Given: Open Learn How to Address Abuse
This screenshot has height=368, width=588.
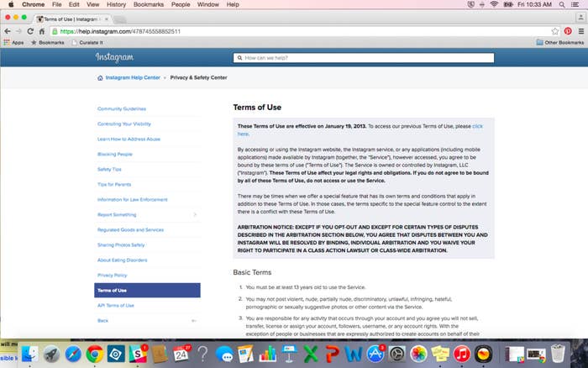Looking at the screenshot, I should (129, 139).
